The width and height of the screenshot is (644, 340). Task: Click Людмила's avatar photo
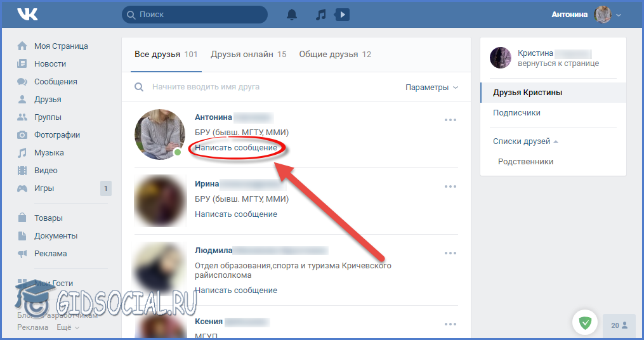160,267
